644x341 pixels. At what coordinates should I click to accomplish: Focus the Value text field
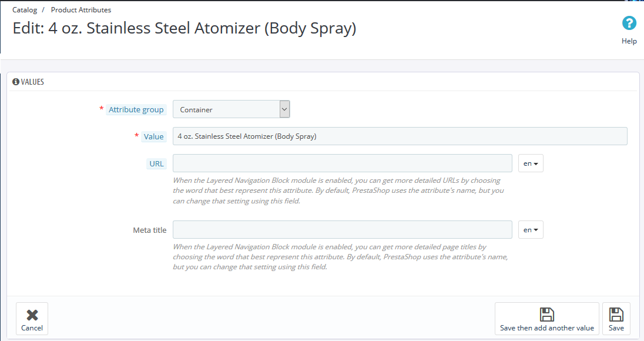click(x=400, y=136)
